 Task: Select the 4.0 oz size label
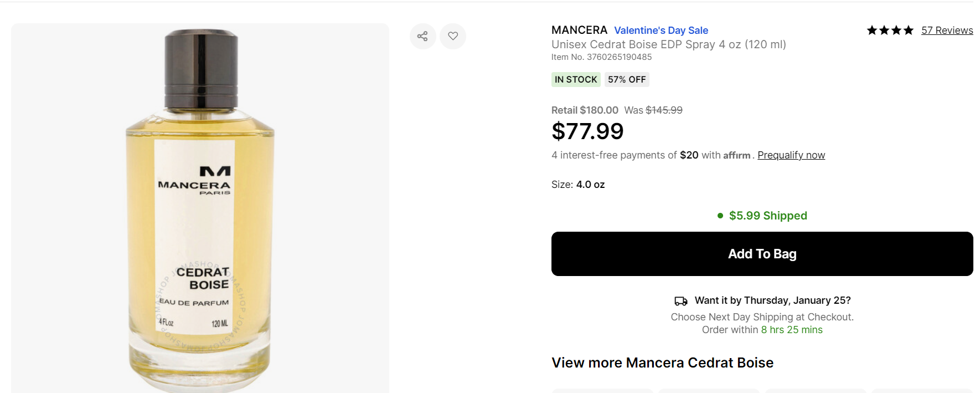590,185
